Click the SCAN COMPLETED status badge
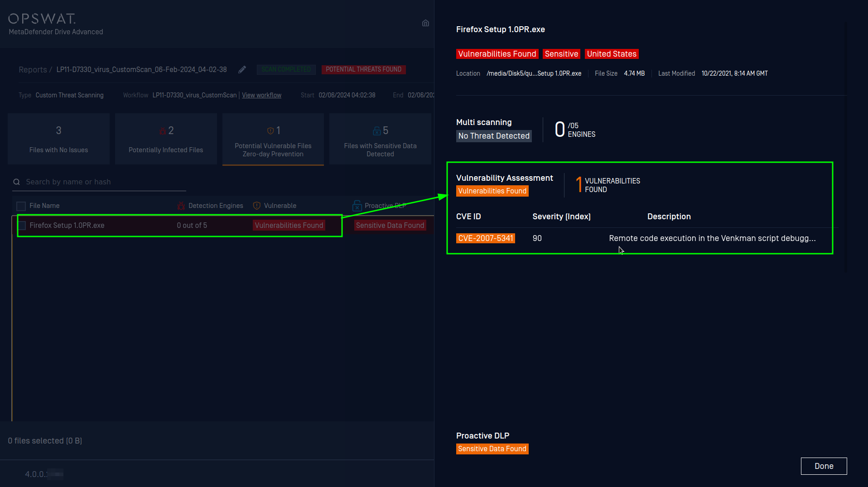This screenshot has height=487, width=868. (286, 69)
